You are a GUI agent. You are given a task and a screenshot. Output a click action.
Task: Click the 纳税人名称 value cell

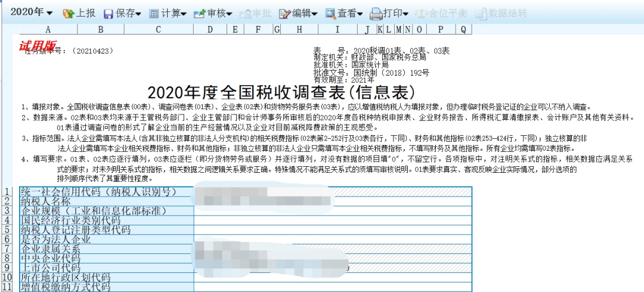point(333,201)
